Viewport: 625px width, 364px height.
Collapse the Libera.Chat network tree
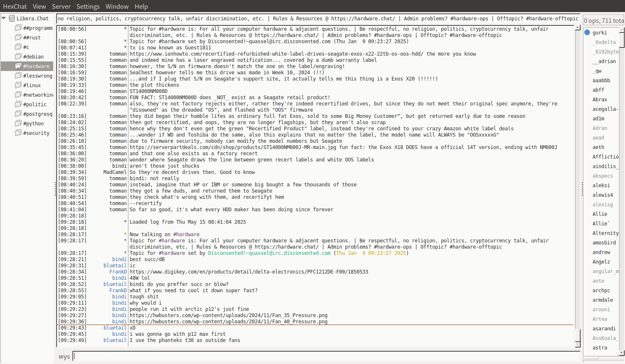tap(4, 18)
